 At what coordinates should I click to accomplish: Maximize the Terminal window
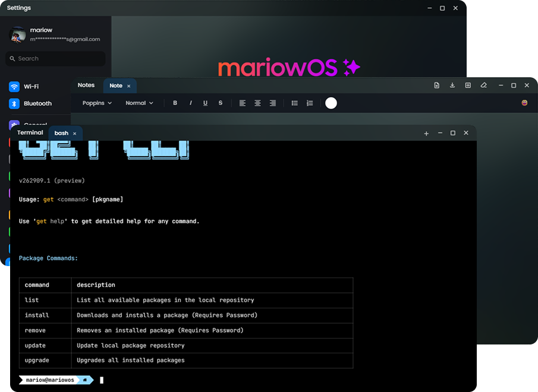(453, 133)
